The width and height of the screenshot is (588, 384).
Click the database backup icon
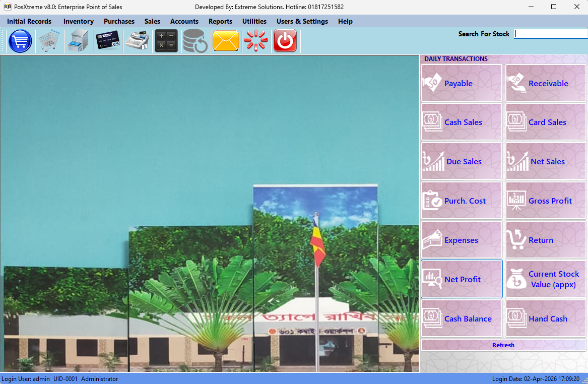point(195,41)
